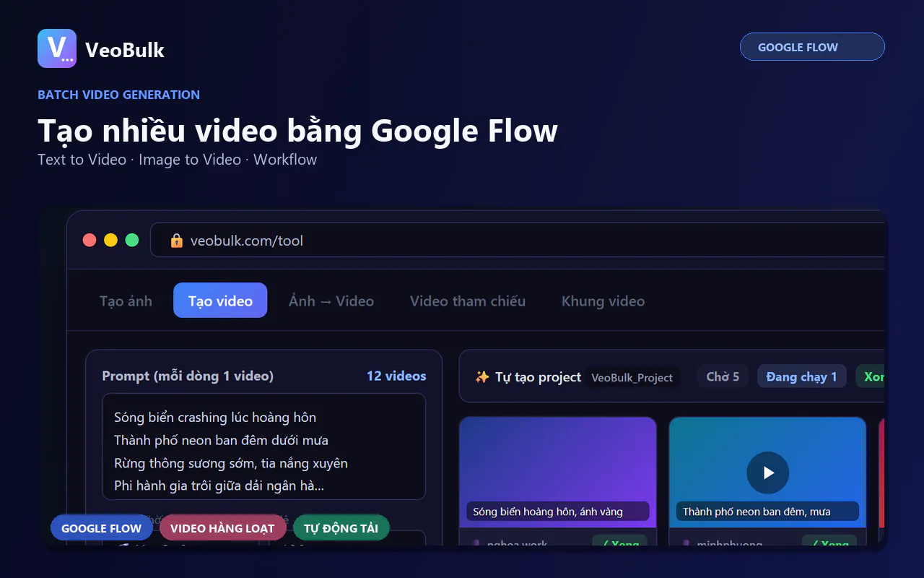Select the Tạo video tab
The width and height of the screenshot is (924, 578).
(220, 301)
